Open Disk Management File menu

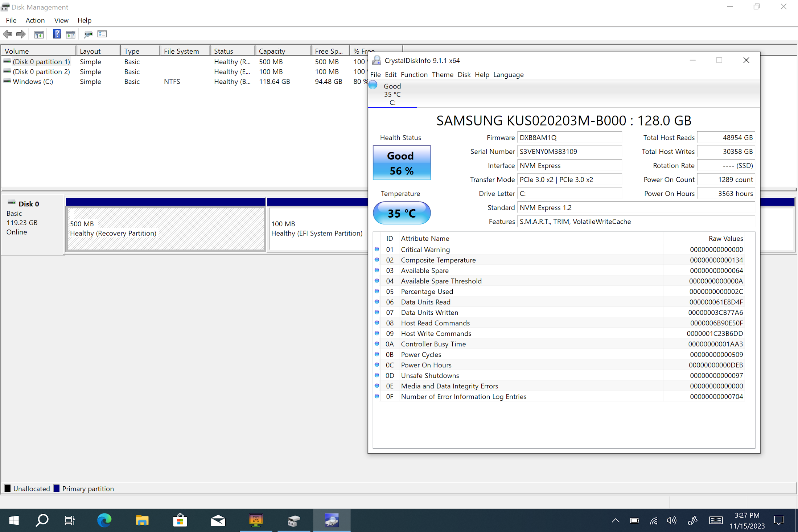click(x=11, y=20)
